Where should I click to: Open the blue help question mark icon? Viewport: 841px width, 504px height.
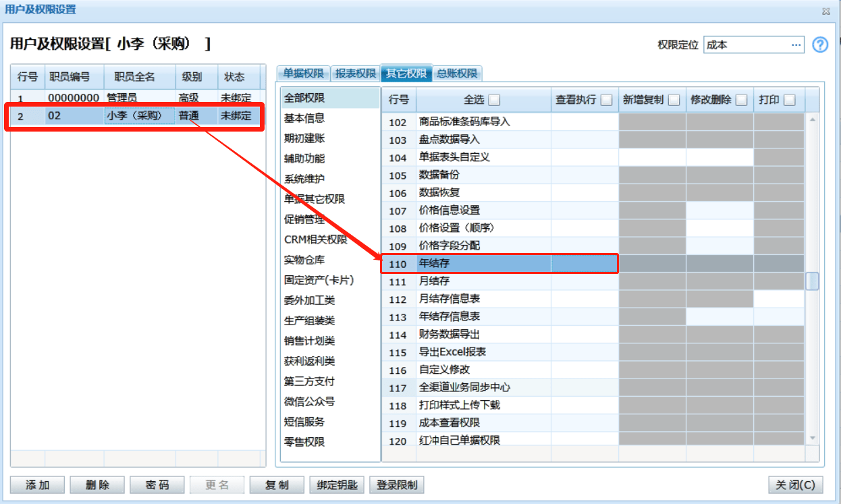point(820,45)
